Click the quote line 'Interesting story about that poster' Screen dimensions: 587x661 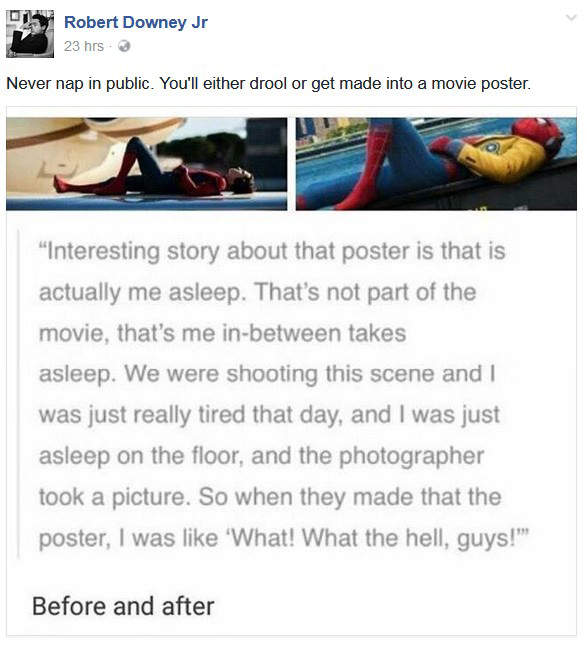coord(272,252)
